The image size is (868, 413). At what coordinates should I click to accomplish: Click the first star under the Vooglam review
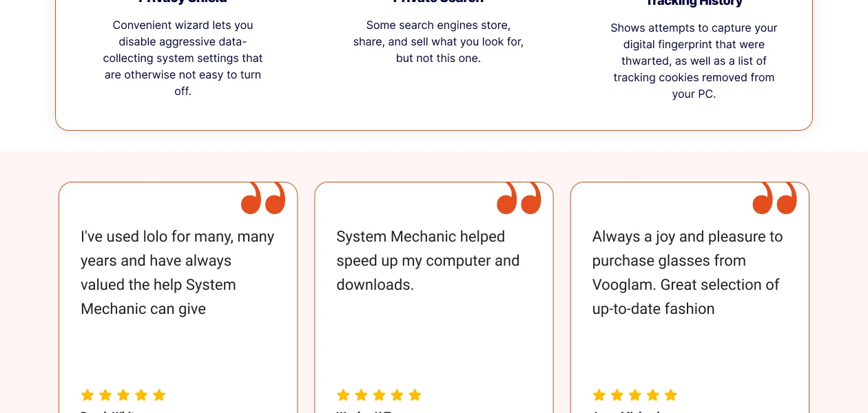tap(599, 395)
